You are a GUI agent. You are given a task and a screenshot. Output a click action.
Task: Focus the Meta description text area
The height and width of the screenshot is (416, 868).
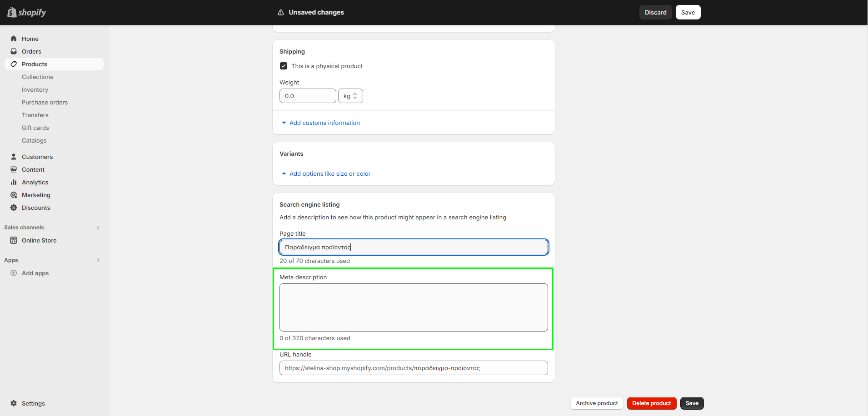click(x=414, y=307)
